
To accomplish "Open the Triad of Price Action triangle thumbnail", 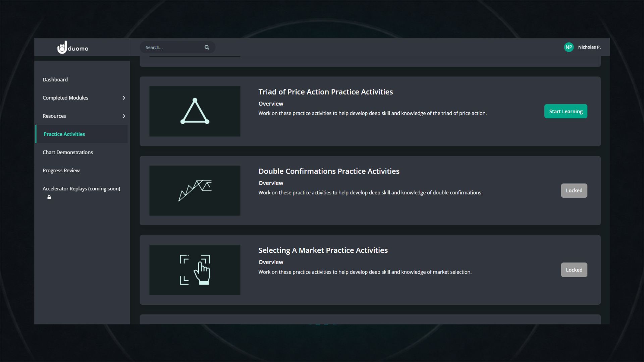I will click(x=195, y=111).
